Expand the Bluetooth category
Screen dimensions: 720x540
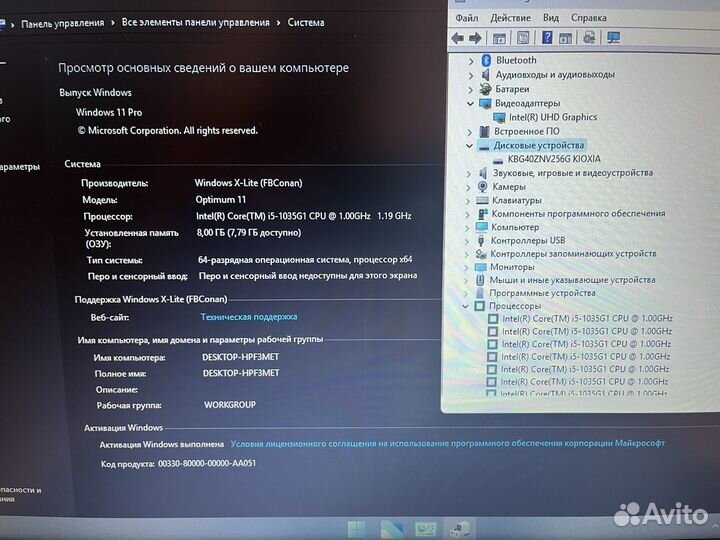pyautogui.click(x=471, y=61)
